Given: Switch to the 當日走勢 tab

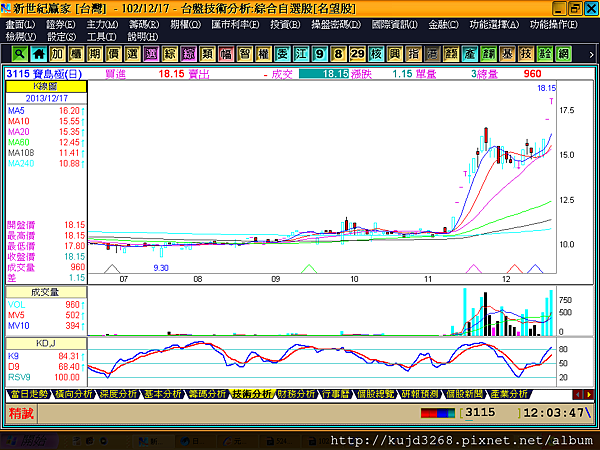Looking at the screenshot, I should 29,394.
